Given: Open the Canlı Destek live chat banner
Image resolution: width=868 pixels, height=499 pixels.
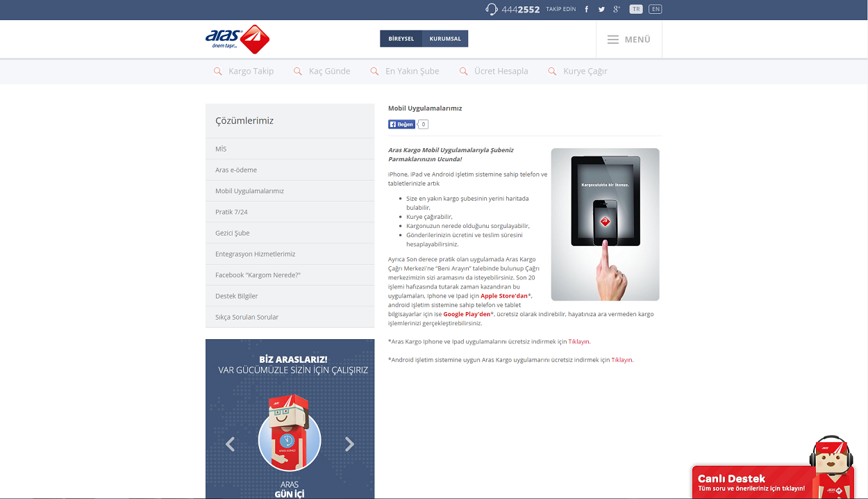Looking at the screenshot, I should 773,482.
